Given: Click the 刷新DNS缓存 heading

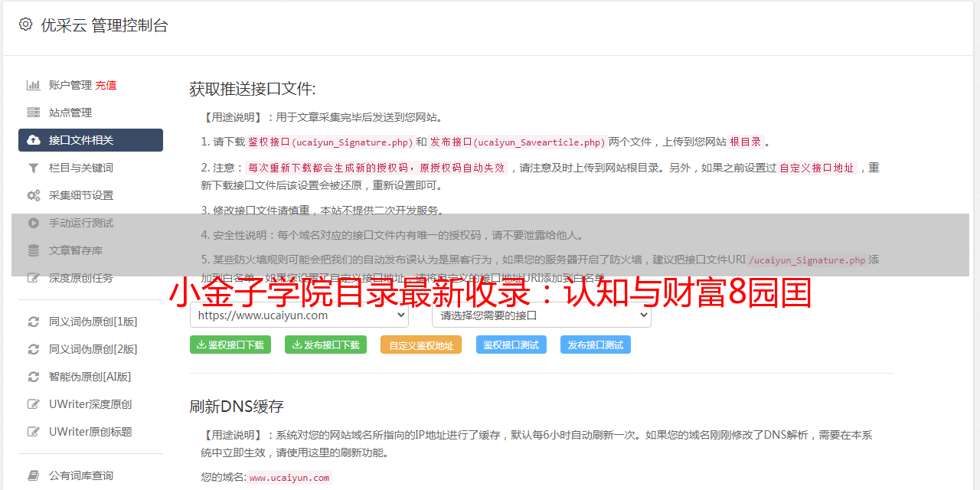Looking at the screenshot, I should pyautogui.click(x=237, y=406).
